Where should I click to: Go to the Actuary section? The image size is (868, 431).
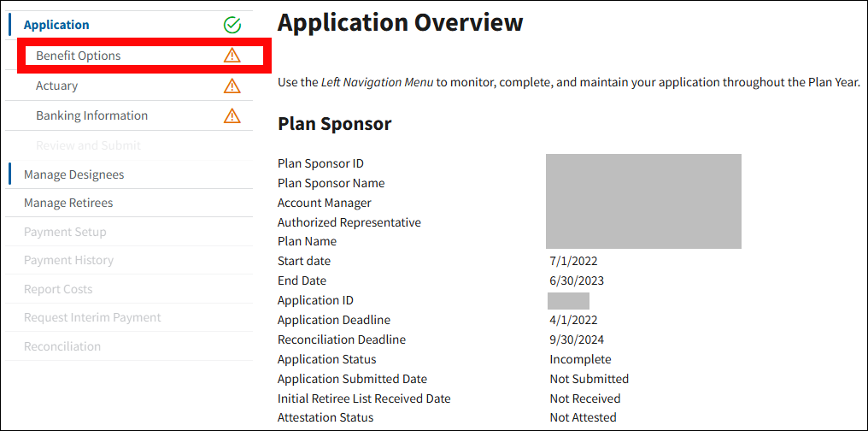click(x=56, y=86)
